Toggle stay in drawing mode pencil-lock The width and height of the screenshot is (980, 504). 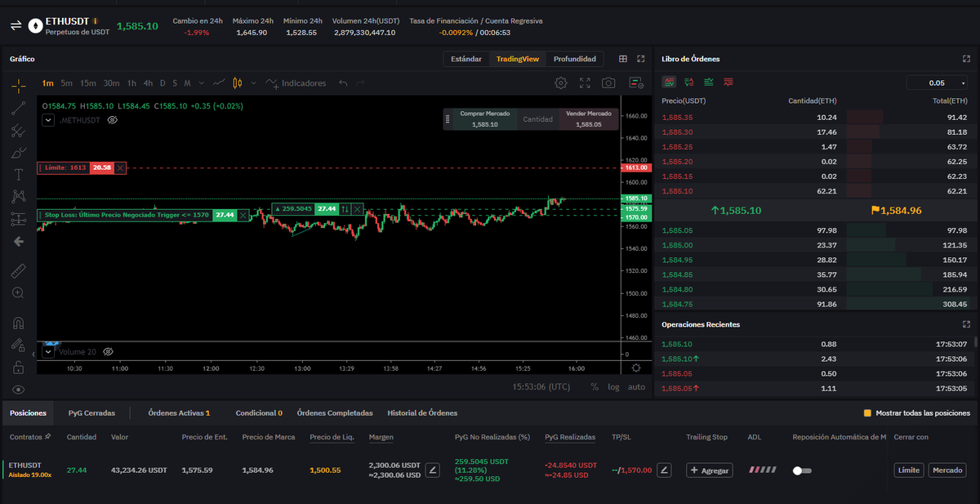(x=18, y=345)
